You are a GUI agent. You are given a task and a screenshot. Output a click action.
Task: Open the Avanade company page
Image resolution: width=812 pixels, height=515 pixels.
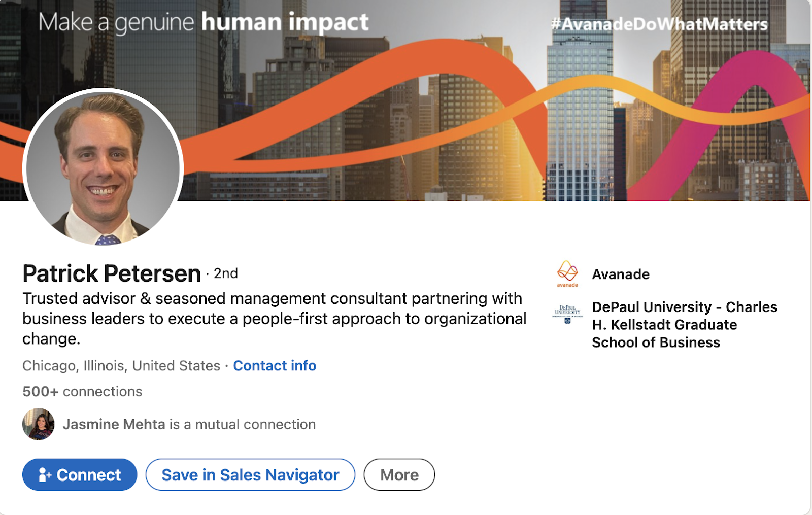pos(620,274)
